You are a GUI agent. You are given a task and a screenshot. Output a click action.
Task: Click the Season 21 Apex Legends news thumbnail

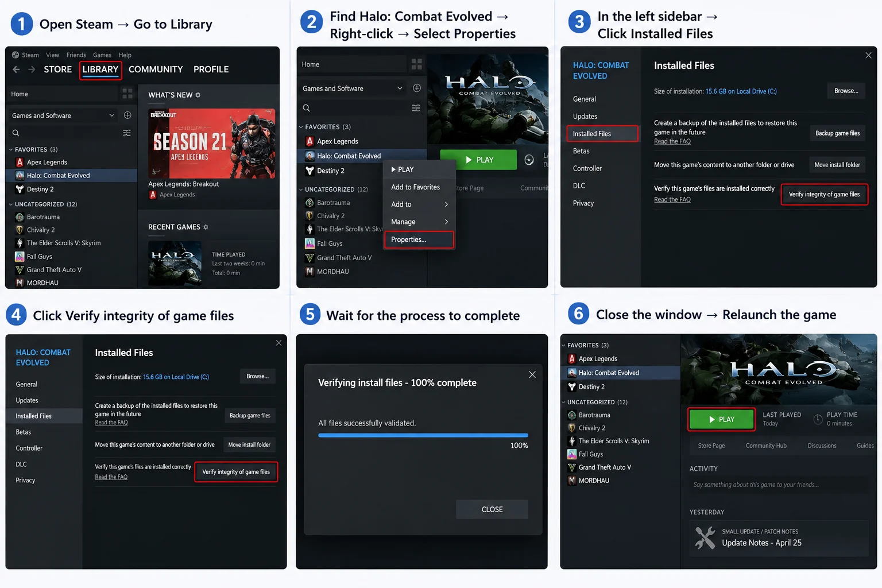tap(211, 143)
